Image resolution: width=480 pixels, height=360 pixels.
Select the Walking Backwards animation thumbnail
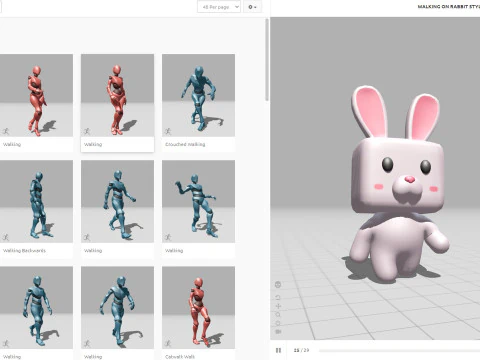pos(36,201)
